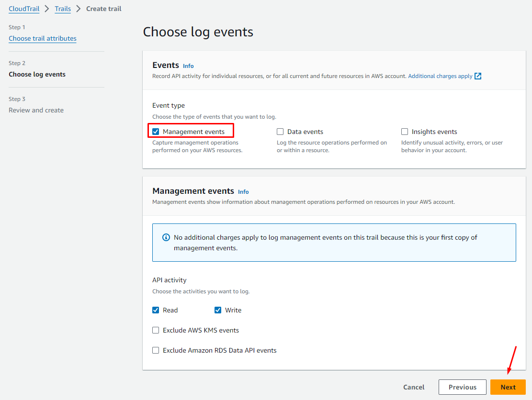Uncheck the Write API activity checkbox
The height and width of the screenshot is (400, 532).
tap(218, 310)
